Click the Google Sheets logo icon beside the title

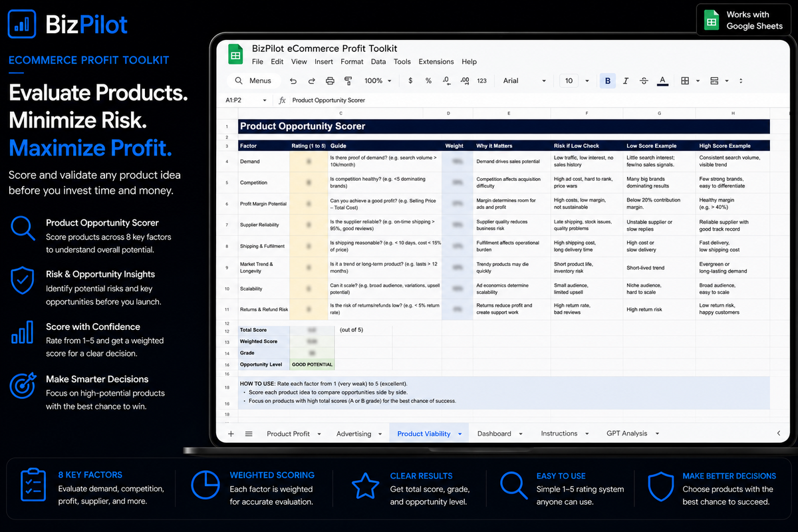coord(235,54)
